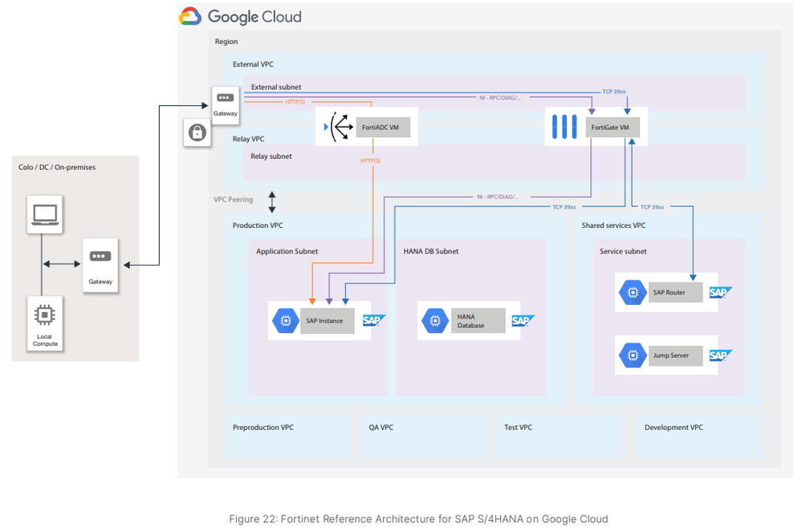The width and height of the screenshot is (802, 532).
Task: Select the on-premises Gateway icon
Action: [100, 256]
